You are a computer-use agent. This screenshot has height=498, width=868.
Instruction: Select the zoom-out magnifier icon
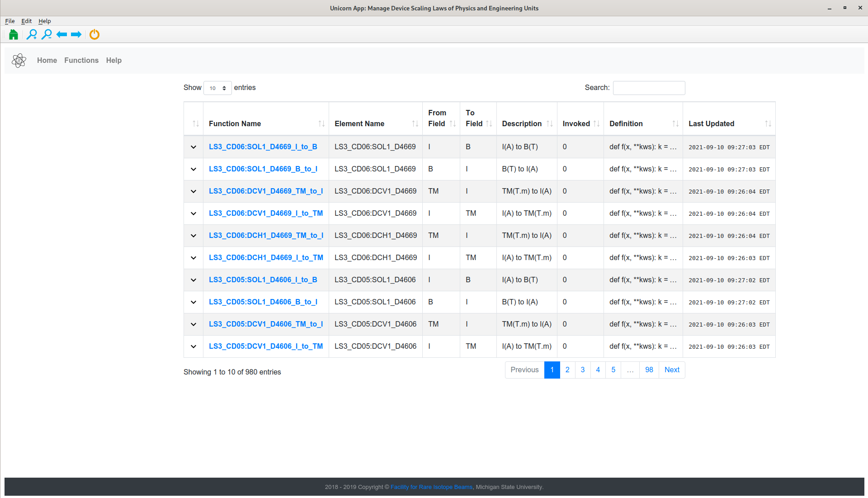click(x=47, y=34)
